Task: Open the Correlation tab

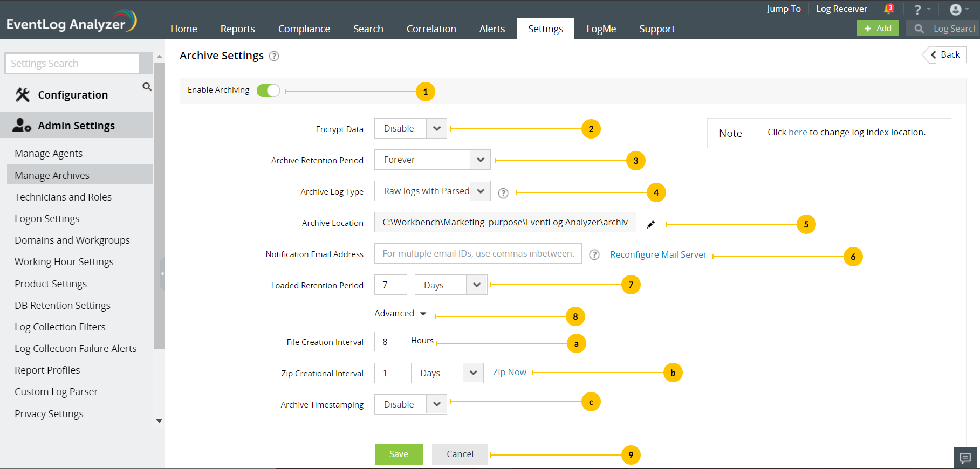Action: [431, 29]
